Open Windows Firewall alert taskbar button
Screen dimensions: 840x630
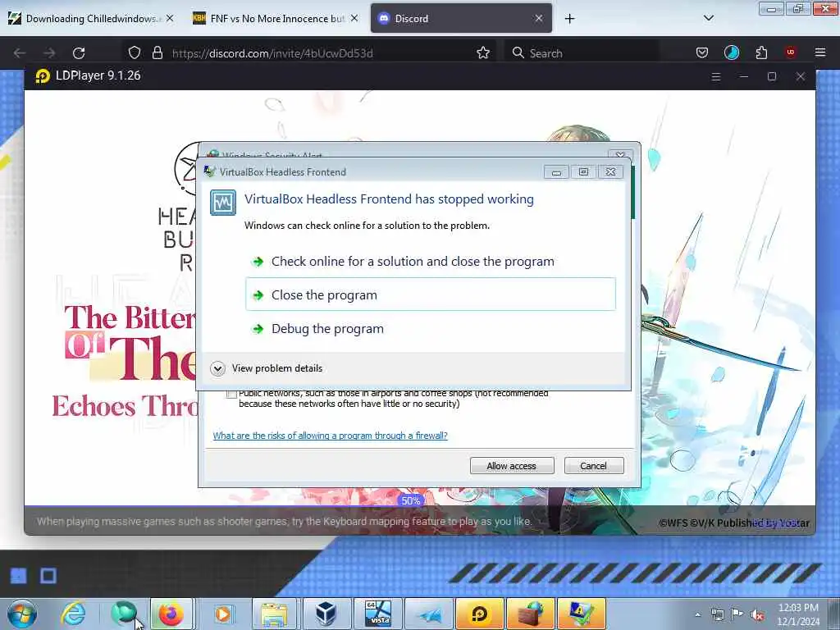pyautogui.click(x=530, y=614)
